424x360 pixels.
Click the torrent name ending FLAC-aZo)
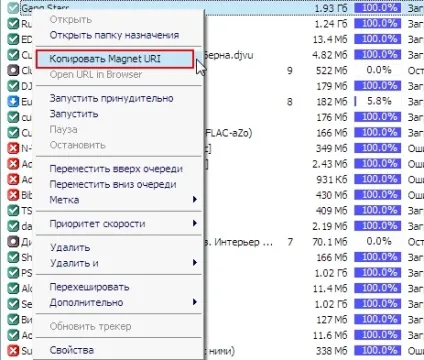[x=229, y=133]
